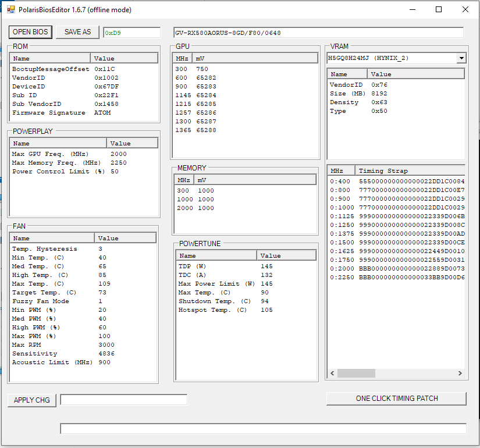This screenshot has height=448, width=480.
Task: Click the timing strap horizontal scrollbar thumb
Action: tap(356, 373)
